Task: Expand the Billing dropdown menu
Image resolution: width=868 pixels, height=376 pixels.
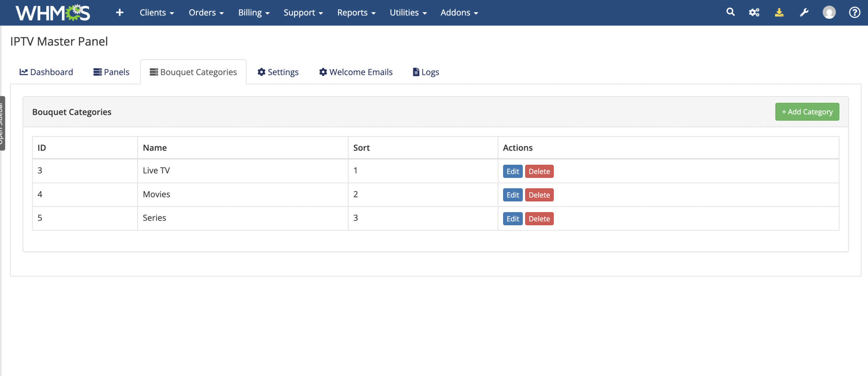Action: tap(254, 13)
